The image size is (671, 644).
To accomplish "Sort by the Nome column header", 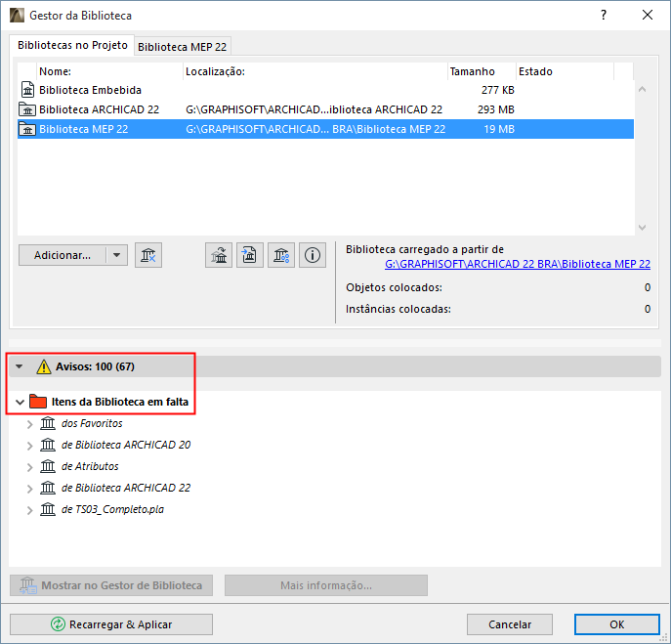I will (x=110, y=71).
